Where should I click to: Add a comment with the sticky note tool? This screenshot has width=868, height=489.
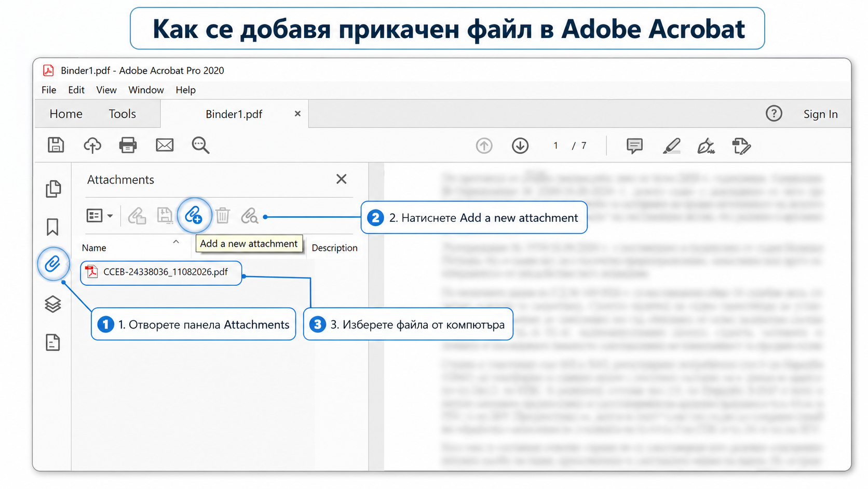[634, 146]
